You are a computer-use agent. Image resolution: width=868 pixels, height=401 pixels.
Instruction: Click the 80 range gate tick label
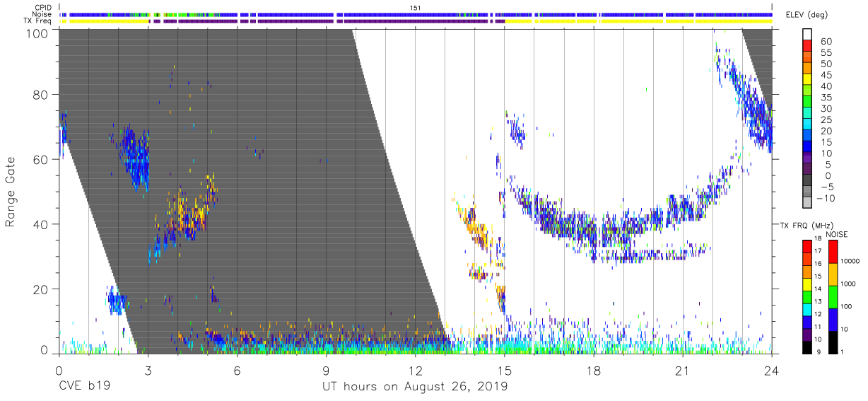(x=40, y=95)
